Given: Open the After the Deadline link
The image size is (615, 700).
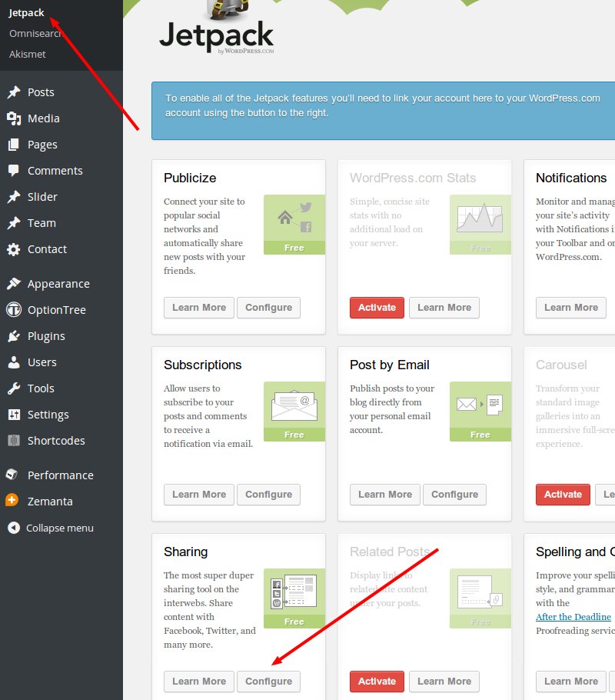Looking at the screenshot, I should [573, 617].
